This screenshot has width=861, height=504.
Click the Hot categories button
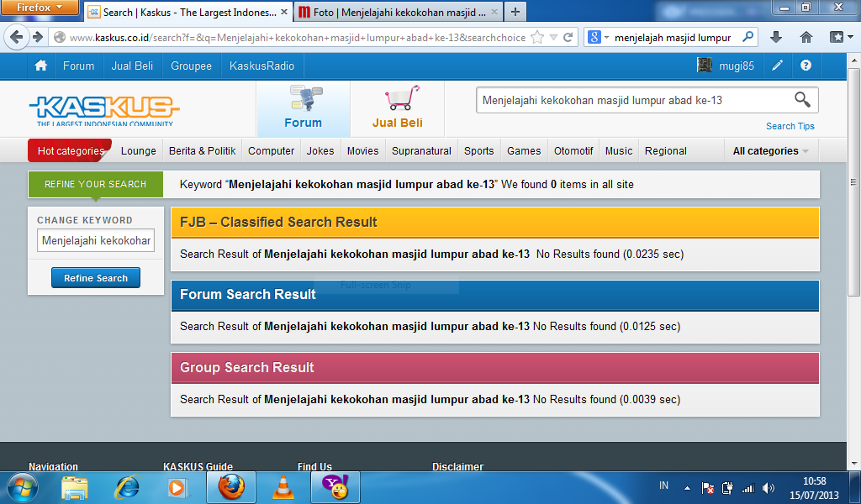pyautogui.click(x=71, y=151)
